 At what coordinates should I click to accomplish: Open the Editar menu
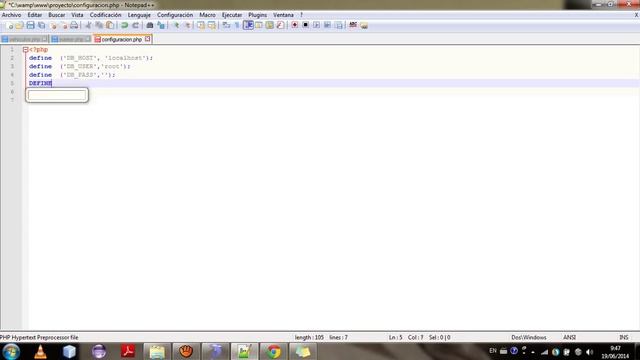35,15
